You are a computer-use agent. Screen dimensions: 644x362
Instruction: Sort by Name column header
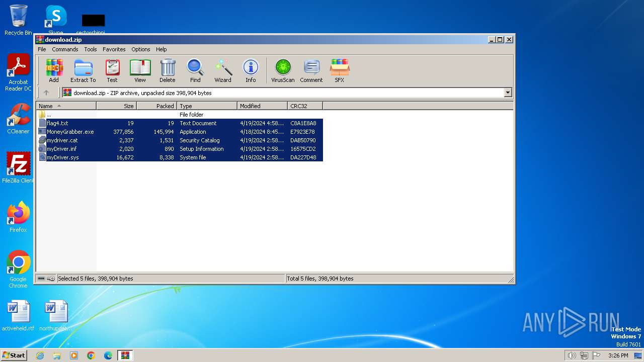click(66, 106)
